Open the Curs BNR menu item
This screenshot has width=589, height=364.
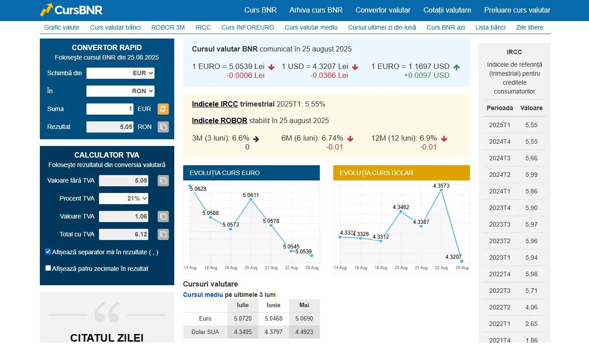(261, 10)
